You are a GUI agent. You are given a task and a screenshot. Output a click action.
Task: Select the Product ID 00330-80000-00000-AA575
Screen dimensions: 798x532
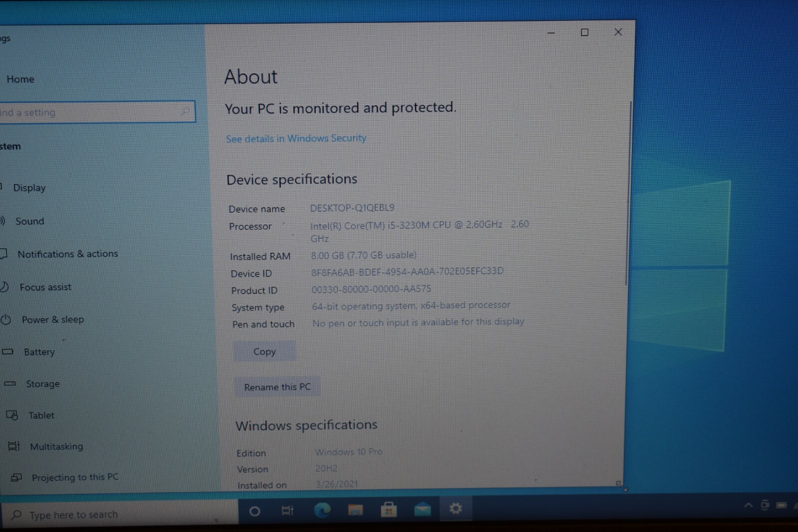[372, 289]
